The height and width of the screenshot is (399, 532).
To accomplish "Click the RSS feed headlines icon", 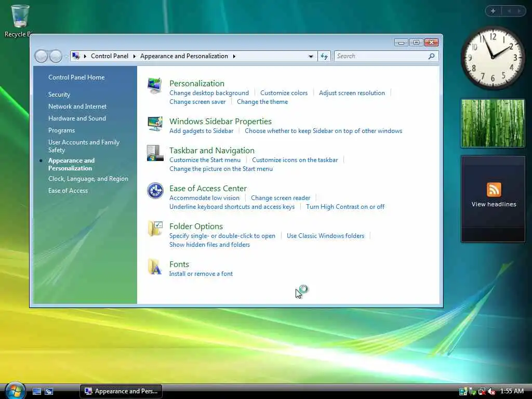I will (x=494, y=189).
